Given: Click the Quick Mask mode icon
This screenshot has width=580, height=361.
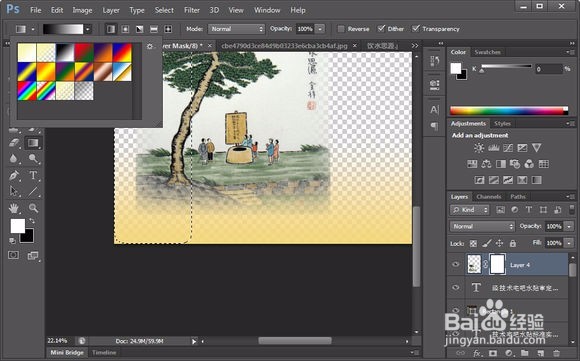Looking at the screenshot, I should click(14, 255).
